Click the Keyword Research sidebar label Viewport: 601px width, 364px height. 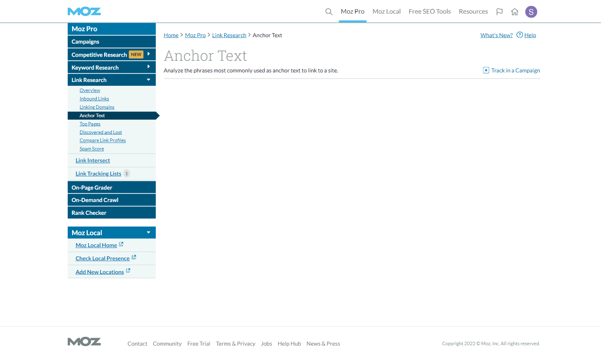[x=95, y=68]
